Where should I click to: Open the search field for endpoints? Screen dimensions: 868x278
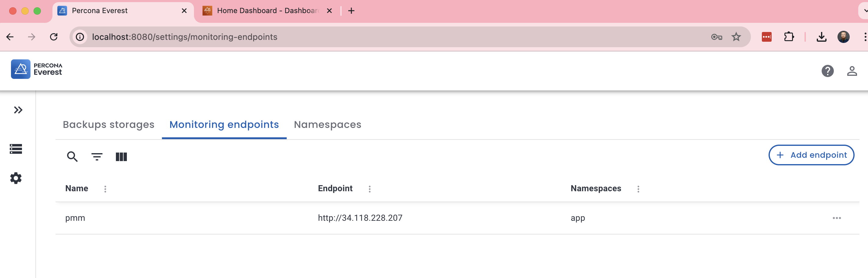(x=72, y=157)
